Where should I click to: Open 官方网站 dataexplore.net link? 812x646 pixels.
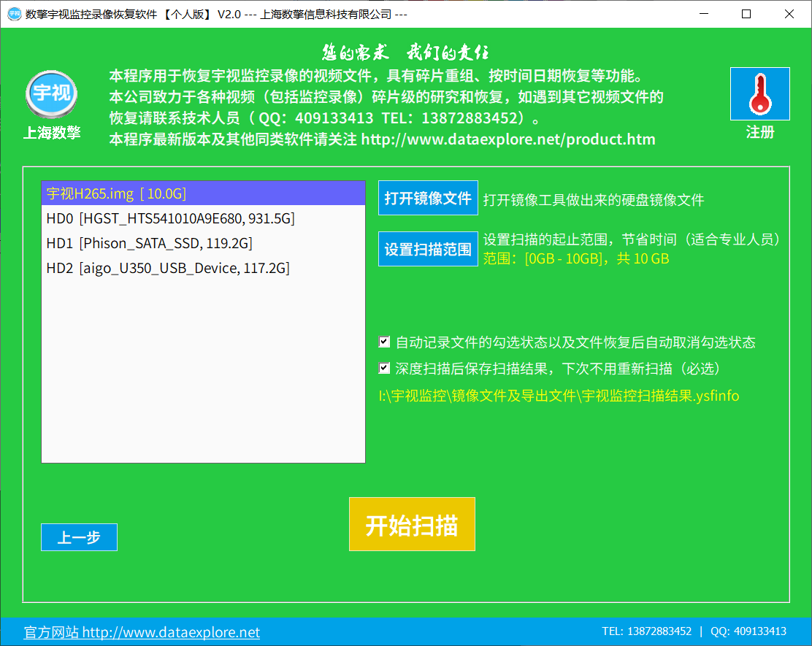(142, 632)
